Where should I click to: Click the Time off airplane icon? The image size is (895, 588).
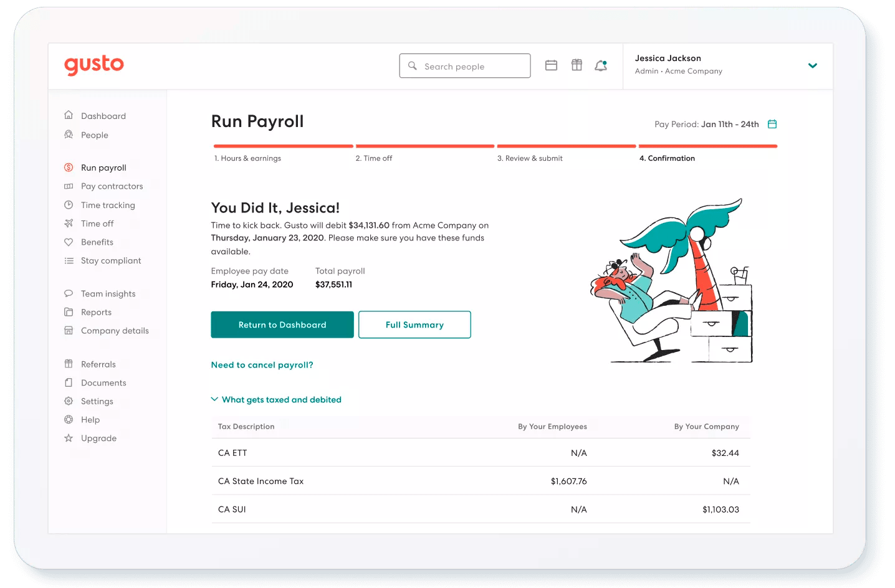(69, 223)
